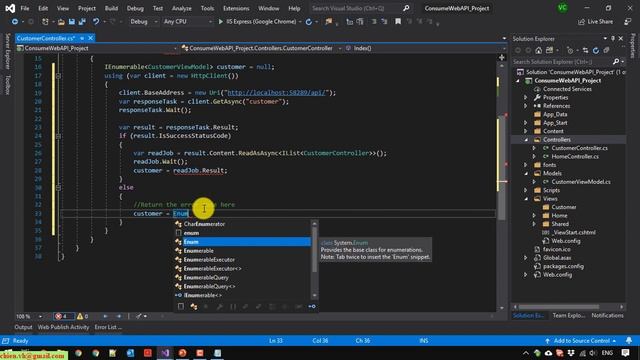Screen dimensions: 640x360
Task: Open the Output tab
Action: pos(23,327)
